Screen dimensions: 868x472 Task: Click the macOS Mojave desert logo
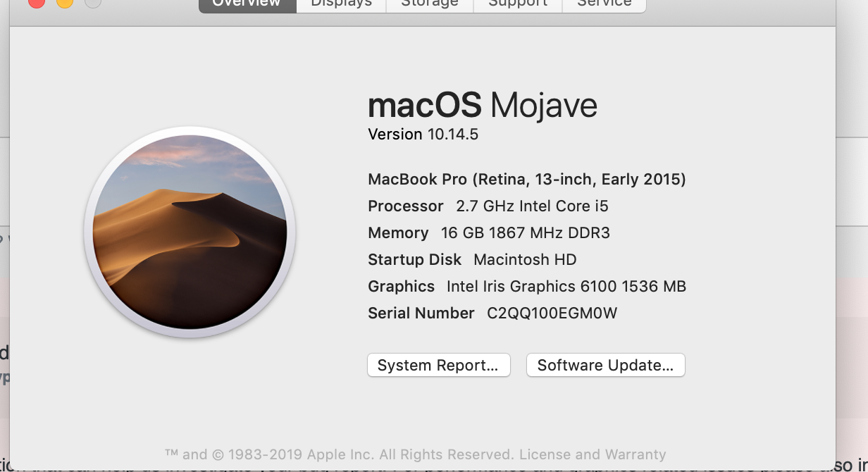[x=190, y=232]
